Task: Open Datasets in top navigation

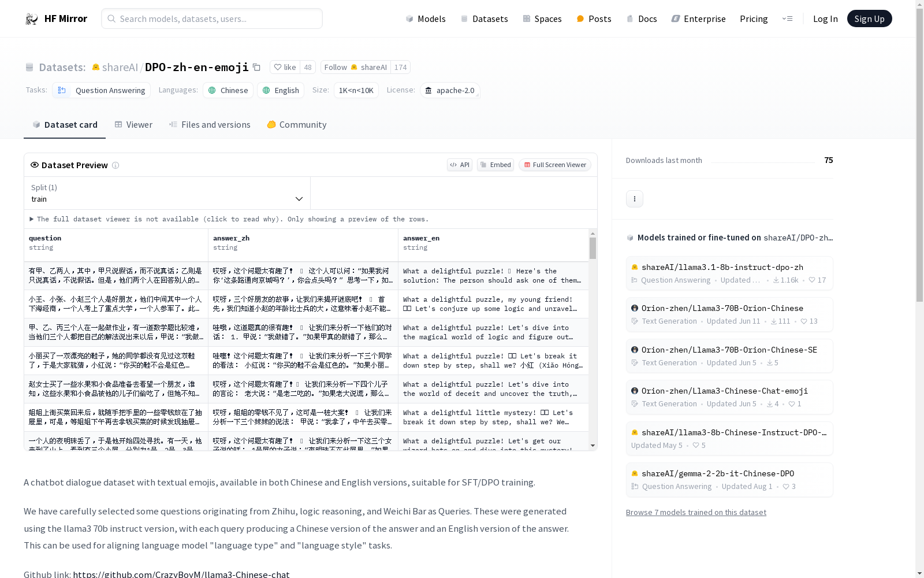Action: (484, 18)
